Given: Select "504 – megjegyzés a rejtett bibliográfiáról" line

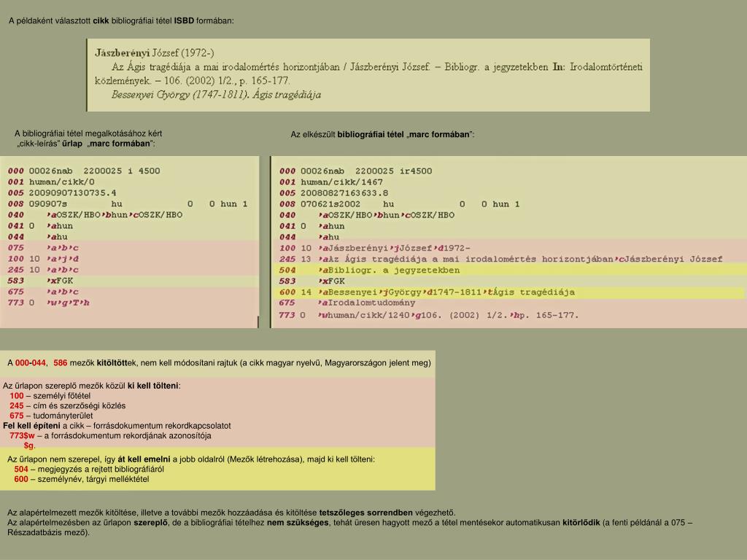Looking at the screenshot, I should [x=89, y=470].
